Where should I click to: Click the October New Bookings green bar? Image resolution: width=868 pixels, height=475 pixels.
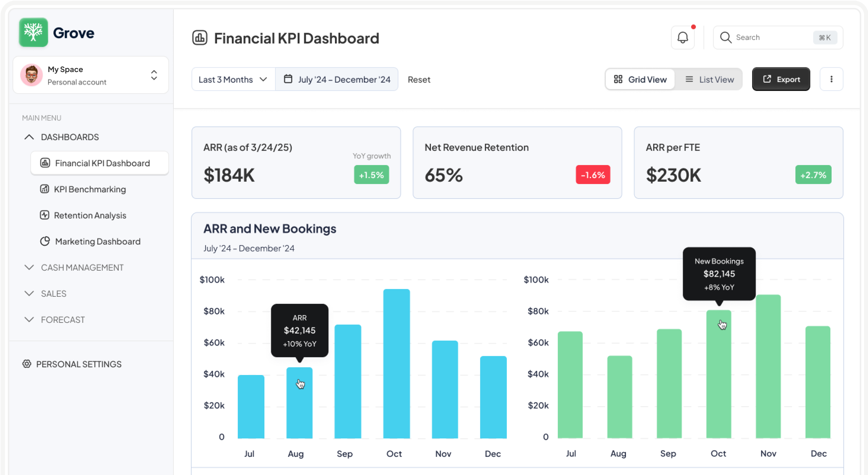pos(718,374)
